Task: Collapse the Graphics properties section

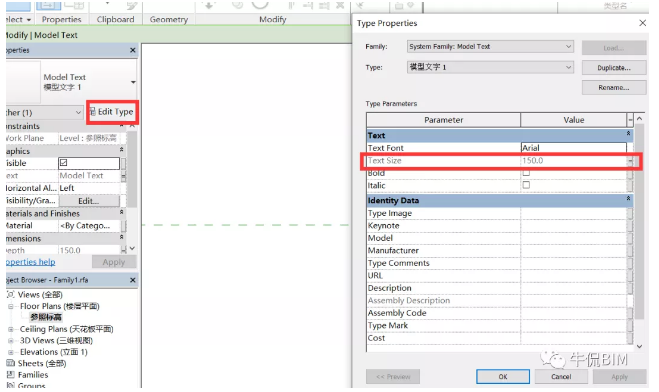Action: [121, 150]
